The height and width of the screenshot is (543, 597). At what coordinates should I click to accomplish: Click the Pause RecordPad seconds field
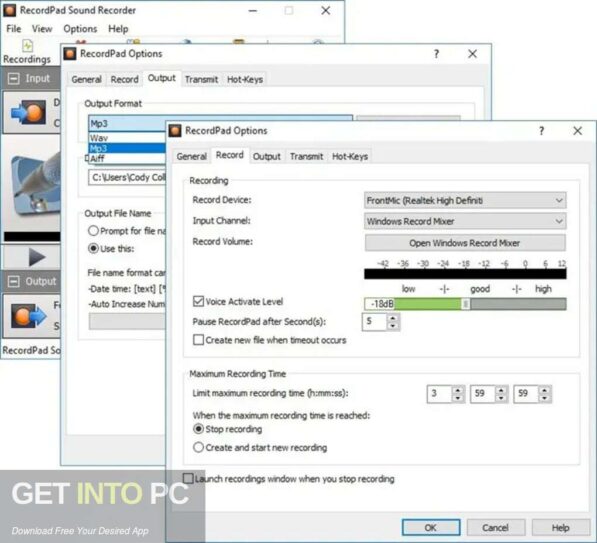click(x=375, y=322)
